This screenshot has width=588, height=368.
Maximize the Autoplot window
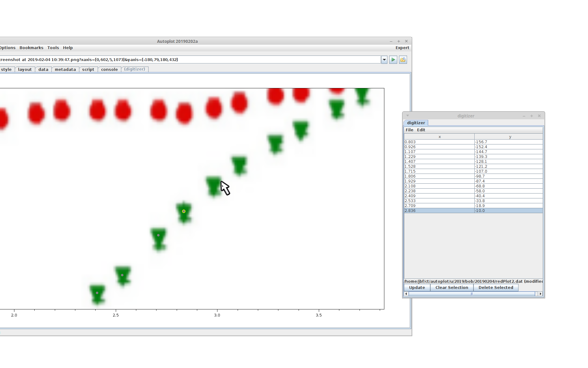399,41
